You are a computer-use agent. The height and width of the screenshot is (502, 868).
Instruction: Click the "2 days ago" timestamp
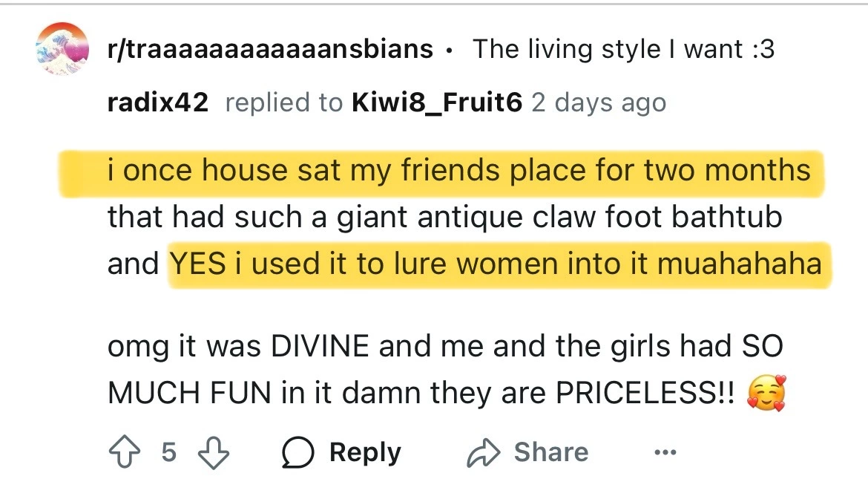(599, 103)
